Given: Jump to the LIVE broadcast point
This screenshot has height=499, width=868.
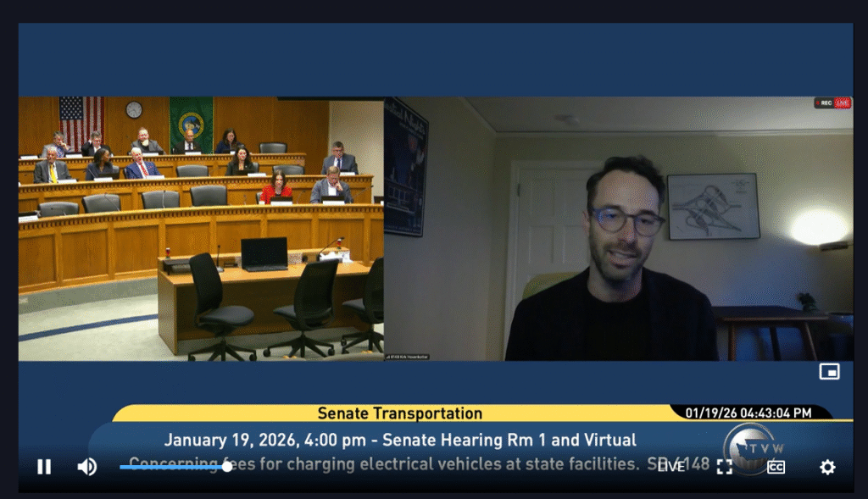Looking at the screenshot, I should pyautogui.click(x=670, y=466).
